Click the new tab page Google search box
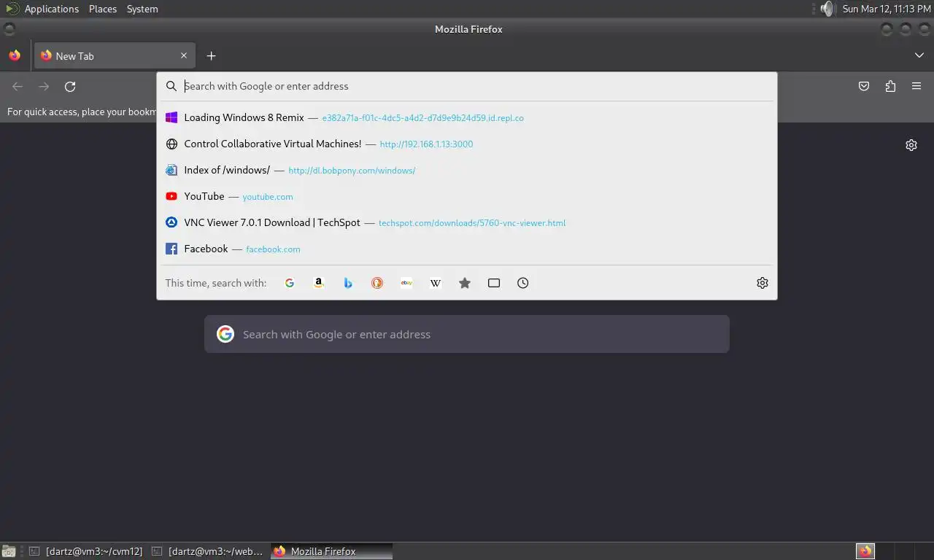 [467, 334]
